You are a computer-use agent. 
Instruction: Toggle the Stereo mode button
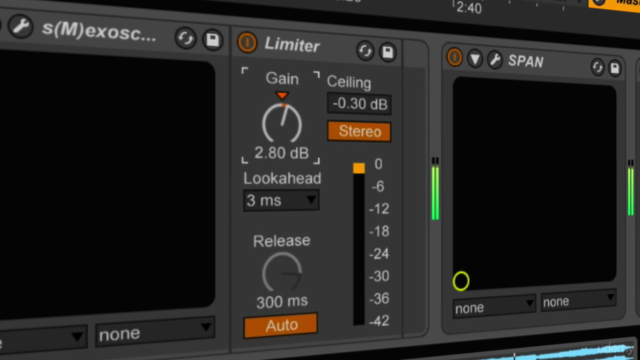point(359,131)
